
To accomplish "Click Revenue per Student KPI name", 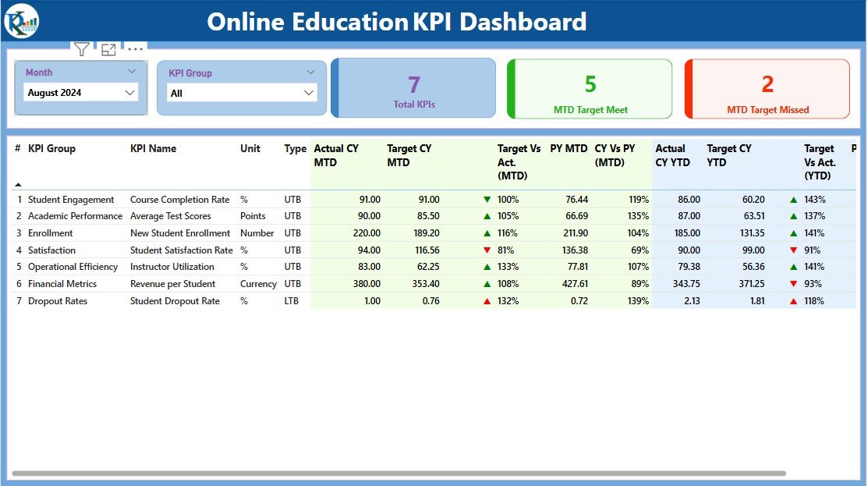I will click(x=172, y=284).
